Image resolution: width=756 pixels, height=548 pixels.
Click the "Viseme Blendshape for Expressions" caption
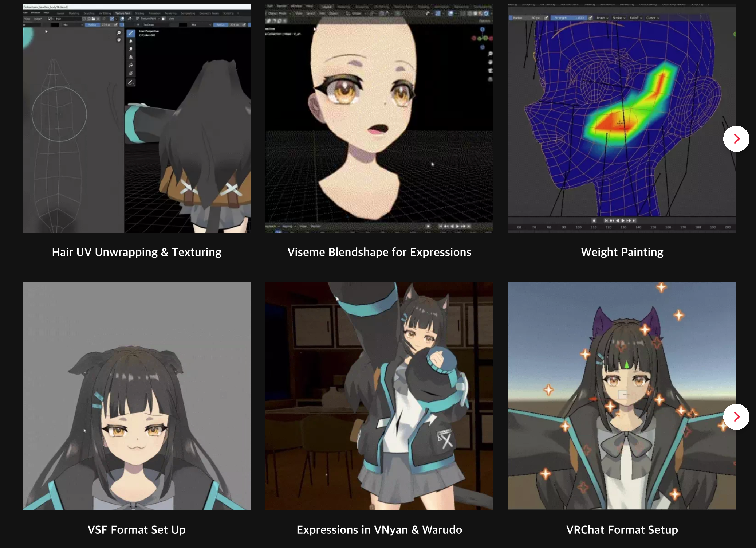point(379,252)
